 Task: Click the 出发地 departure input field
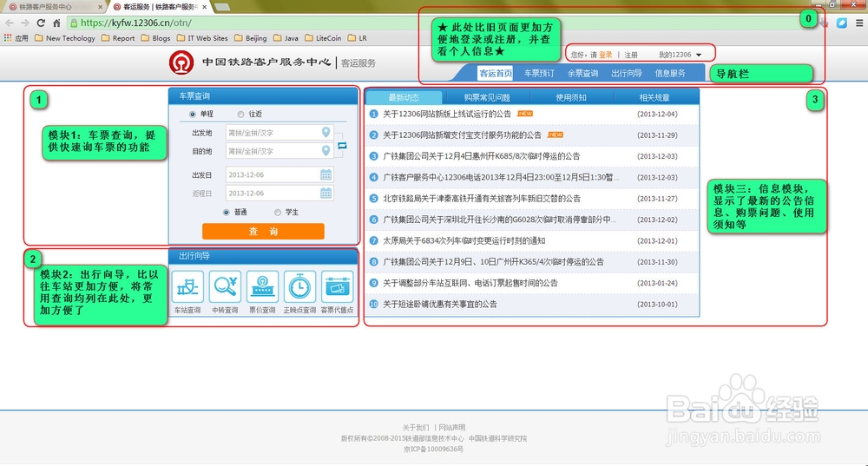pyautogui.click(x=279, y=133)
